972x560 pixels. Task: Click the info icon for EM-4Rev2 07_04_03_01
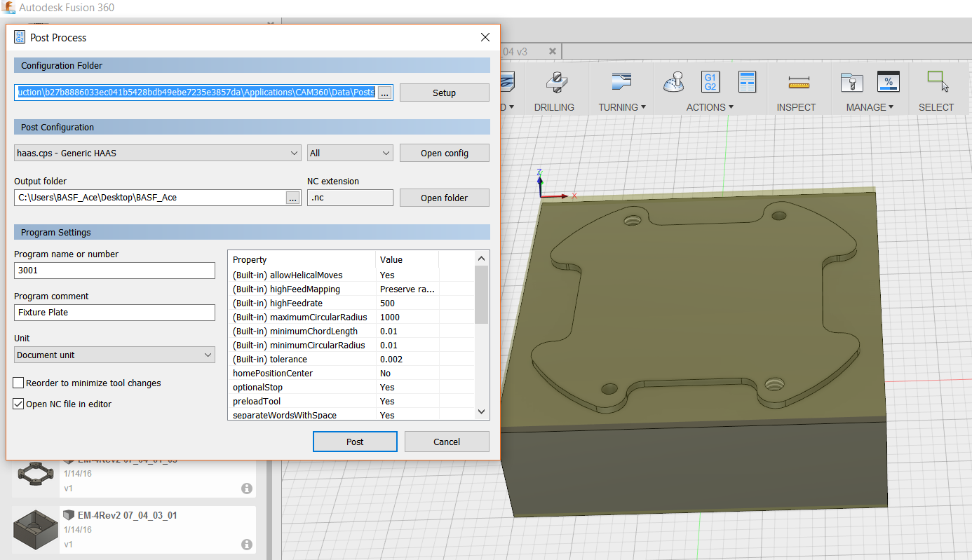(x=247, y=545)
